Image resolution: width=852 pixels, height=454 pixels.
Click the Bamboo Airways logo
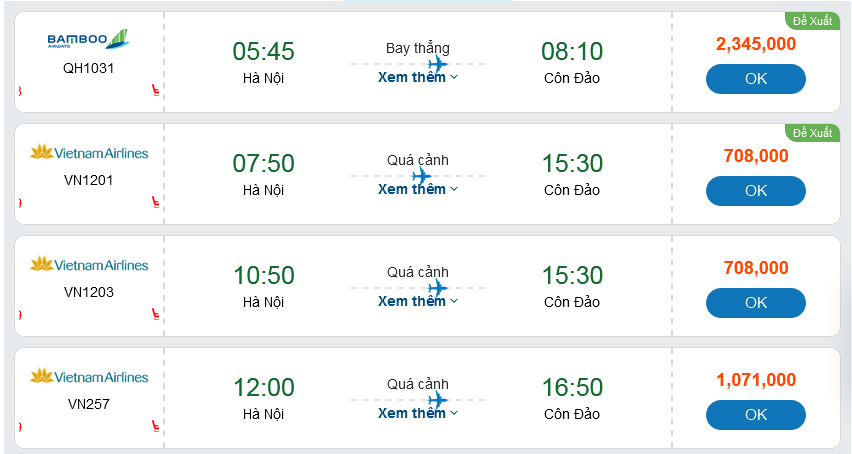89,41
